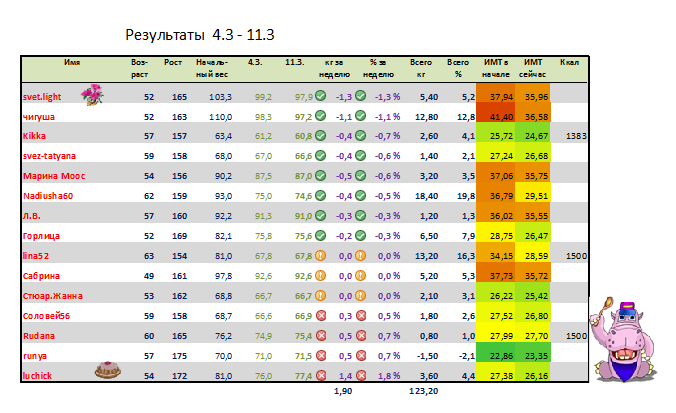Click the orange warning icon beside 66,7 in Стюар.Жанна row
676x413 pixels.
click(320, 295)
